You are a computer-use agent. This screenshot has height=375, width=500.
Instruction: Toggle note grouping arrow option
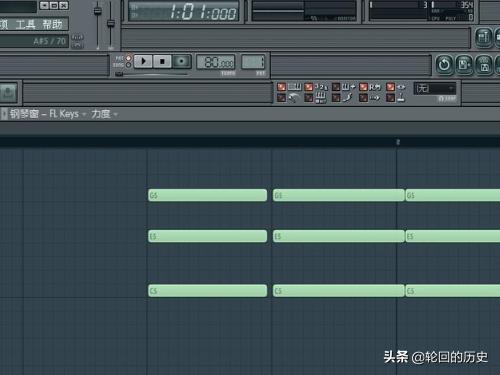coord(363,98)
